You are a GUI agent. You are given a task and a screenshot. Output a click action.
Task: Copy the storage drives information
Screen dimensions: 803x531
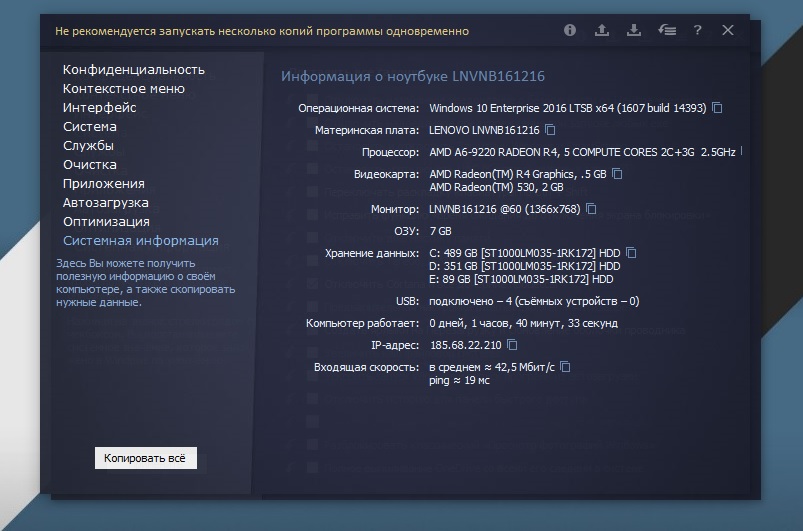tap(631, 253)
